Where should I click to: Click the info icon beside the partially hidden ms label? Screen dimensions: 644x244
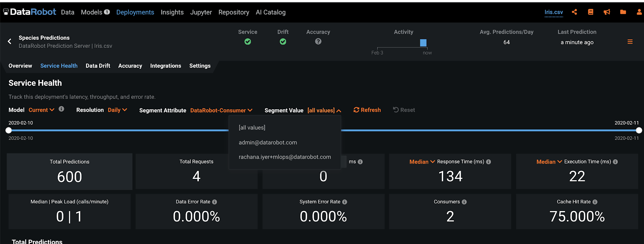click(x=360, y=162)
